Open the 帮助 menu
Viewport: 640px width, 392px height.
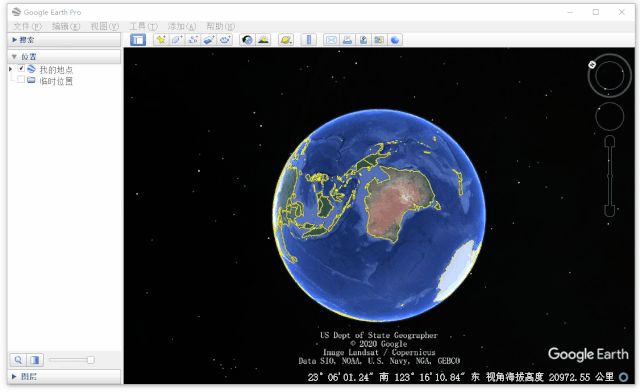[x=220, y=27]
